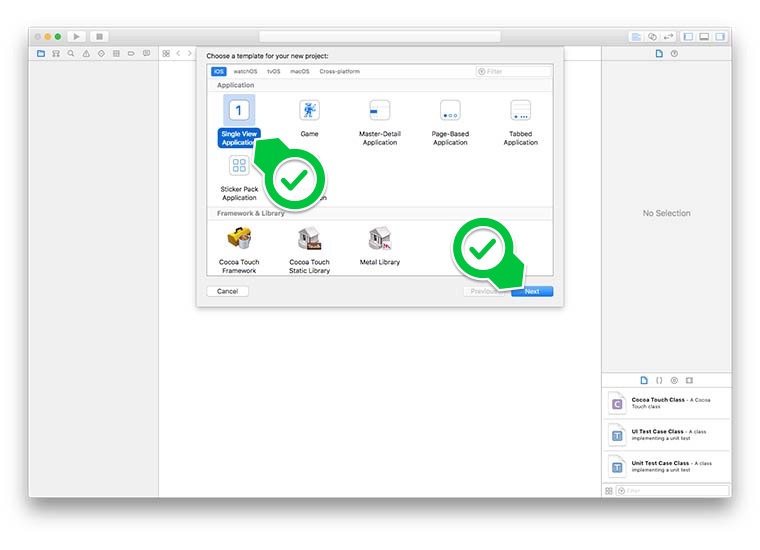
Task: Switch to the iOS platform tab
Action: tap(219, 71)
